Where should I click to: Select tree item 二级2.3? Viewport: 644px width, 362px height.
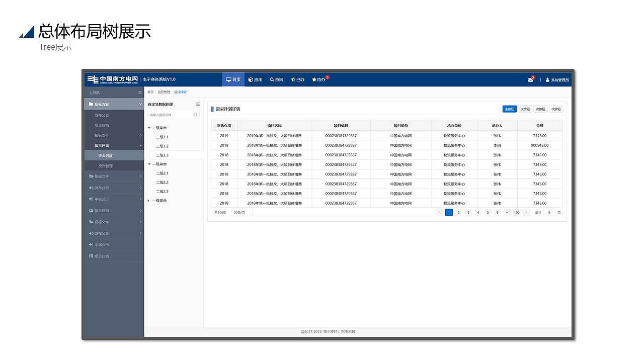162,191
